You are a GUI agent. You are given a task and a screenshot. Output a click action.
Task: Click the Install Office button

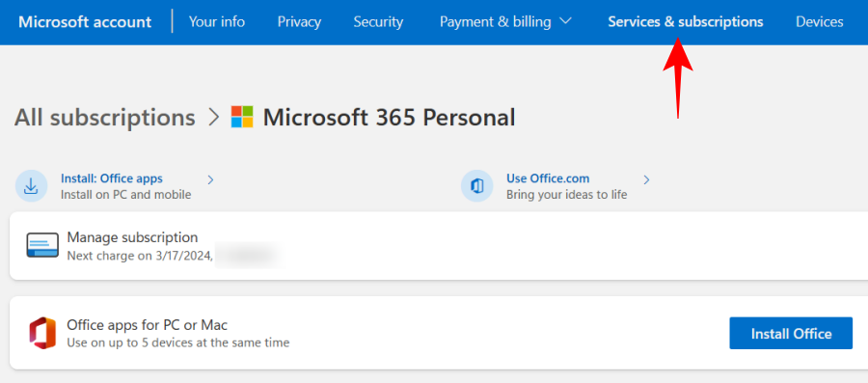[791, 333]
